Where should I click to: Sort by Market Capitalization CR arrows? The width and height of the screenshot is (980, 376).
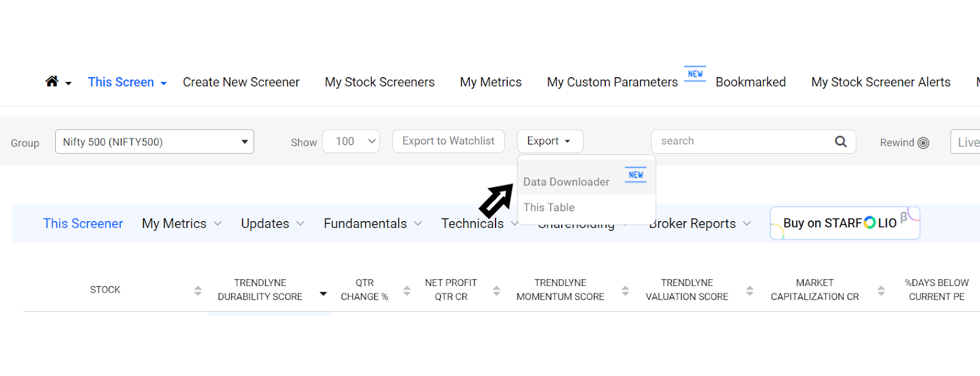coord(881,291)
